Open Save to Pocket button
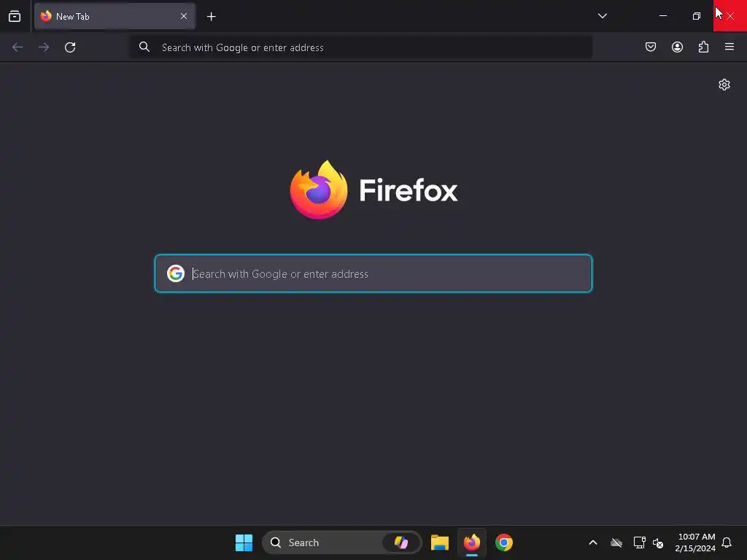Screen dimensions: 747x560 (651, 47)
